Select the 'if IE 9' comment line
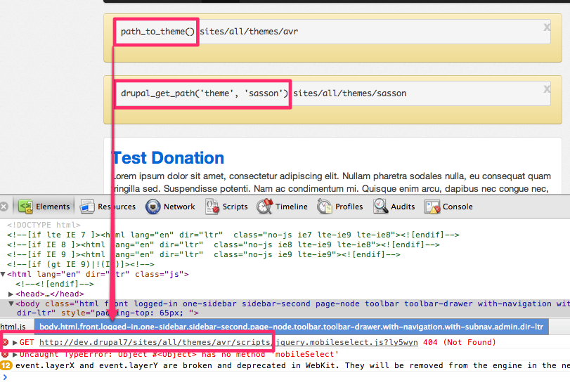Viewport: 570px width, 392px height. tap(204, 254)
